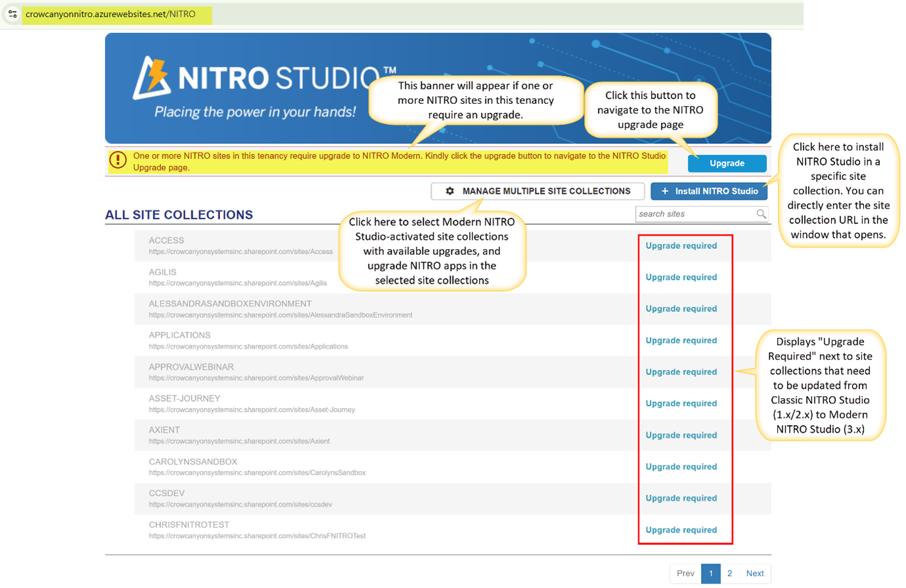Screen dimensions: 906x588
Task: Click Upgrade required for APPROVALWEBINAR
Action: (x=681, y=371)
